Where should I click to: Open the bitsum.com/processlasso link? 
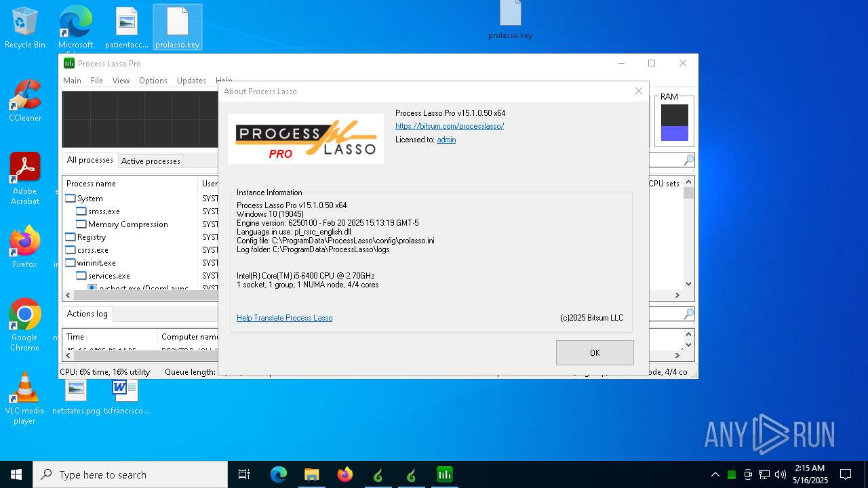point(450,126)
